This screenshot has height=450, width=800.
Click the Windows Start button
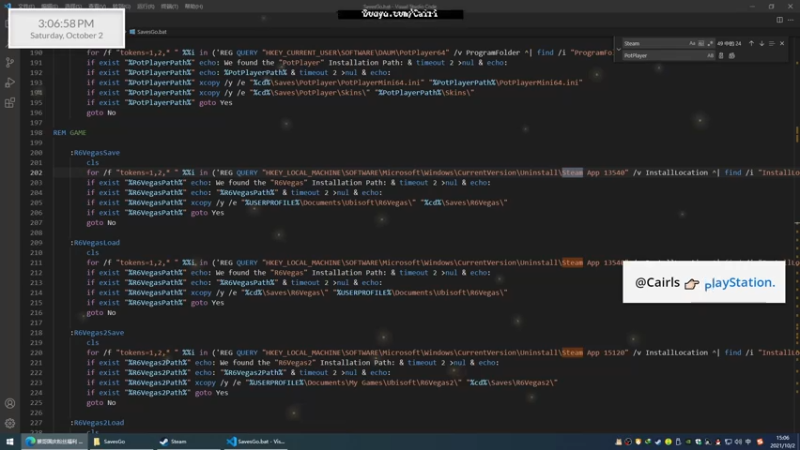(x=10, y=442)
